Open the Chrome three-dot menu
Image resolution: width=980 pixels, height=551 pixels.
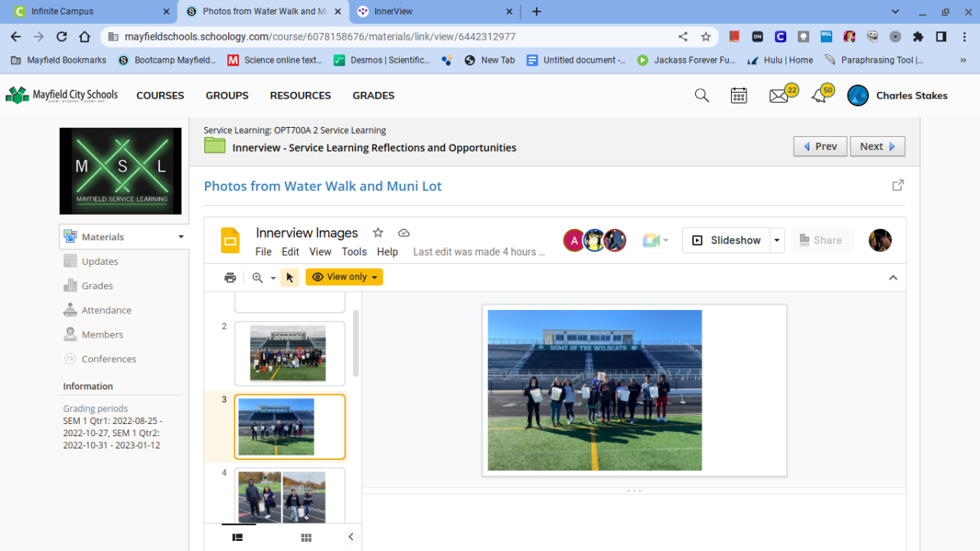pos(964,36)
